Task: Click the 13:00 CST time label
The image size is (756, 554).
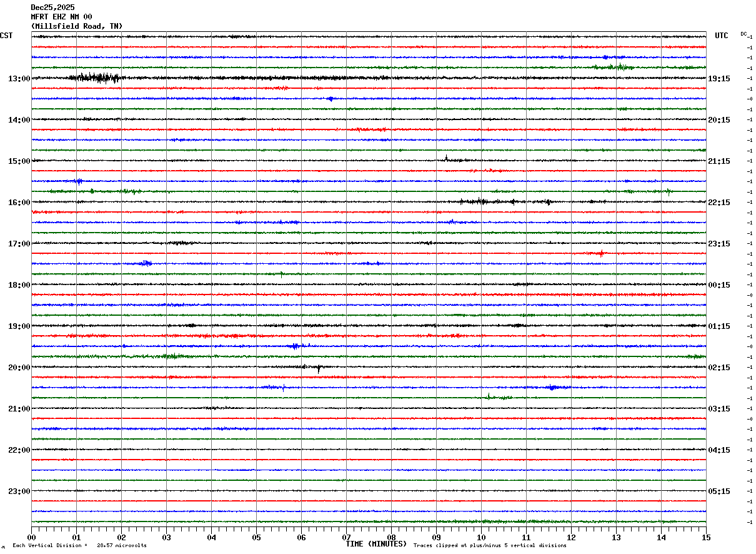Action: pyautogui.click(x=19, y=79)
